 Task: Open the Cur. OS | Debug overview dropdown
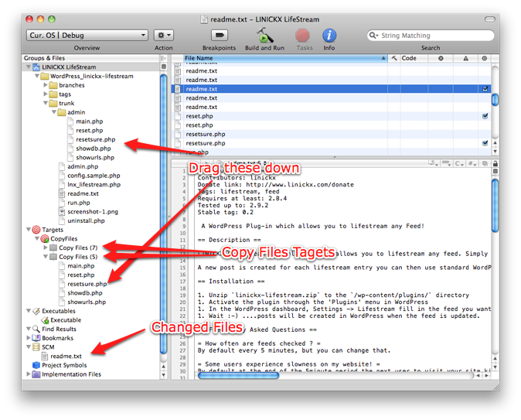click(x=87, y=35)
